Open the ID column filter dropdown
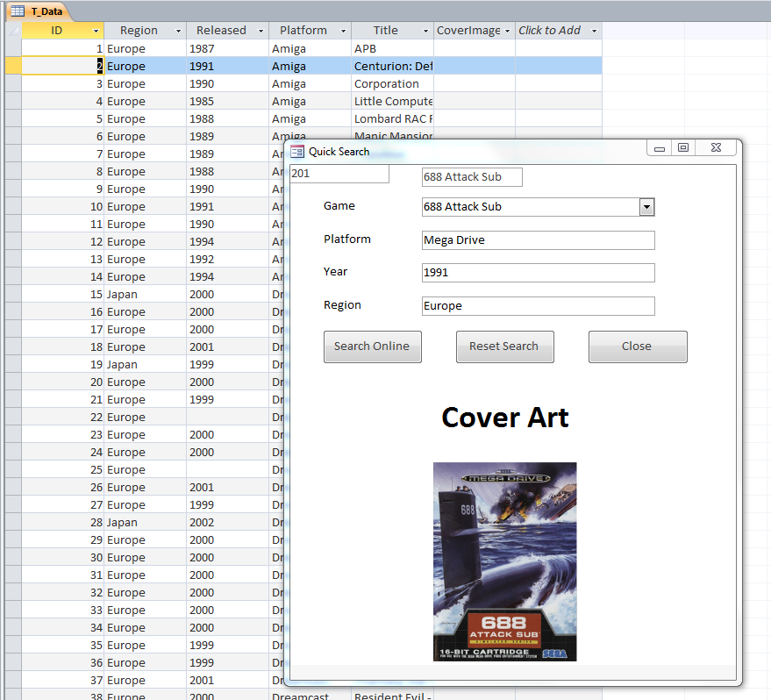Image resolution: width=771 pixels, height=700 pixels. point(96,31)
